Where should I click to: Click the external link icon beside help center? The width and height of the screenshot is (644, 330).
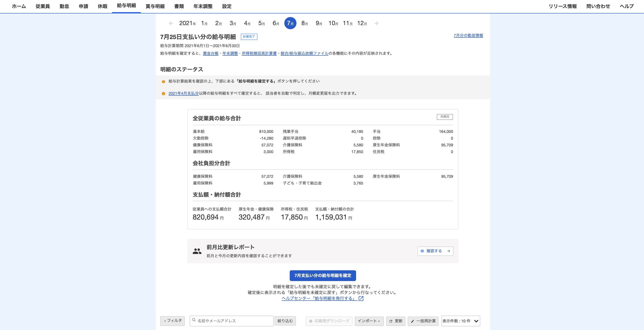[361, 298]
